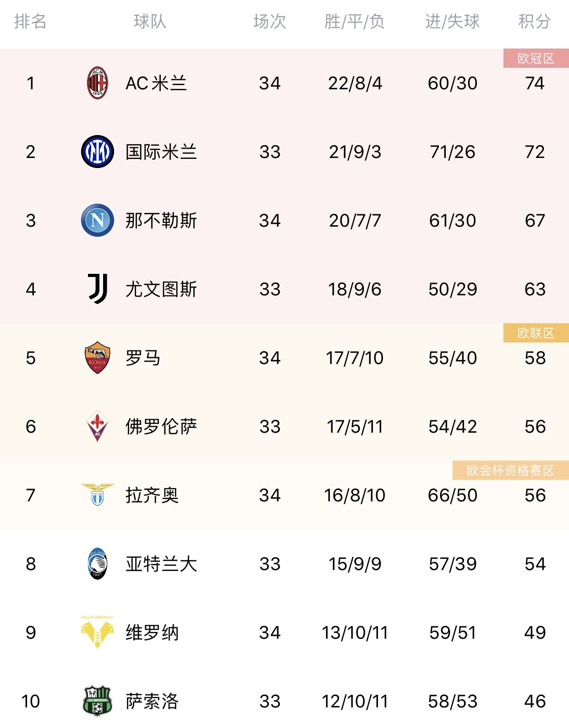
Task: Select the 胜/平/负 column header
Action: (x=355, y=22)
